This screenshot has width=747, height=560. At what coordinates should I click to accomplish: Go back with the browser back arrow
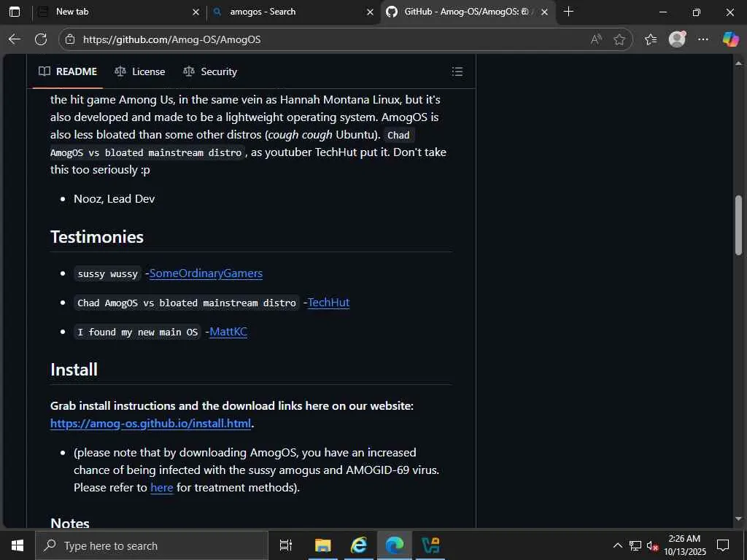[15, 39]
